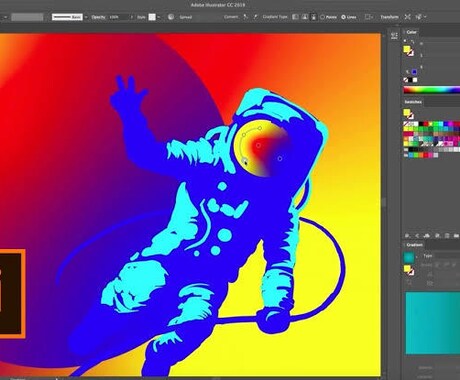Open the gradient preset dropdown arrow
The height and width of the screenshot is (380, 460).
click(417, 257)
